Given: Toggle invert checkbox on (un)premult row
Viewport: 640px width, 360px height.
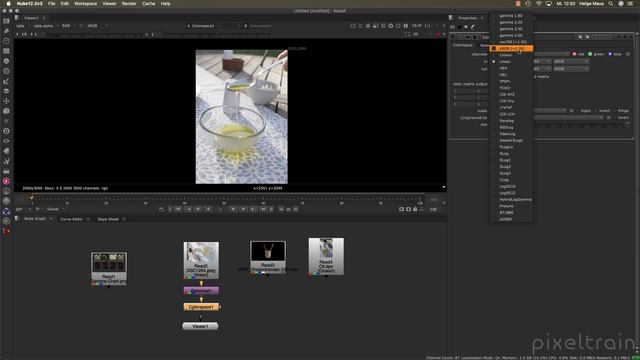Looking at the screenshot, I should click(616, 118).
